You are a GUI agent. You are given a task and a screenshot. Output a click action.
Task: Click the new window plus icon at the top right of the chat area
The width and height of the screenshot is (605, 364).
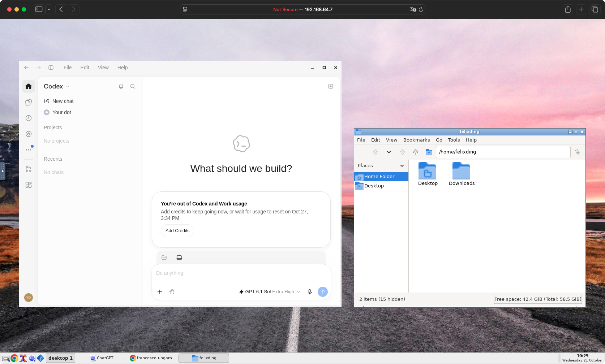(331, 86)
